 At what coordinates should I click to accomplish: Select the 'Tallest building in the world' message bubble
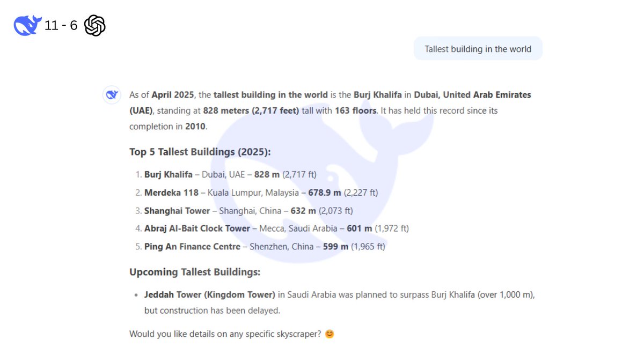click(x=478, y=49)
